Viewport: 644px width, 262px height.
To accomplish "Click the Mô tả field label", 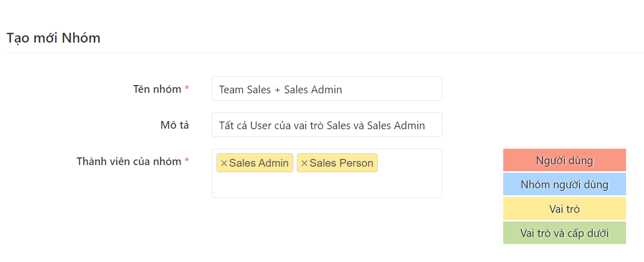I will click(175, 125).
